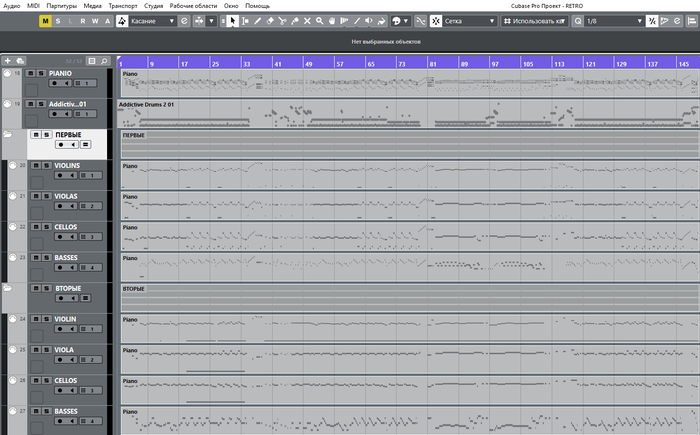The height and width of the screenshot is (435, 700).
Task: Open the 1/8 quantize preset dropdown
Action: click(x=612, y=20)
